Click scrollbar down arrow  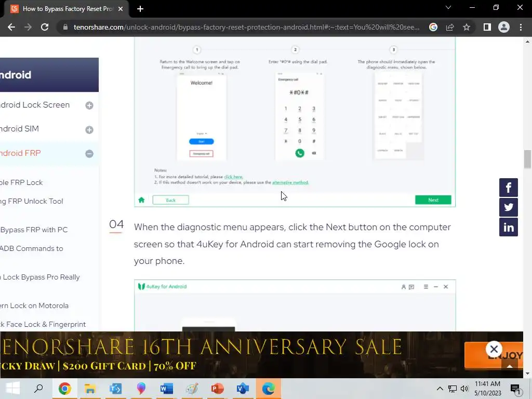[x=527, y=374]
